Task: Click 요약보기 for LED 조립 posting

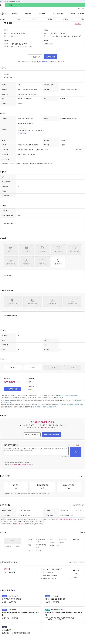Action: click(76, 574)
